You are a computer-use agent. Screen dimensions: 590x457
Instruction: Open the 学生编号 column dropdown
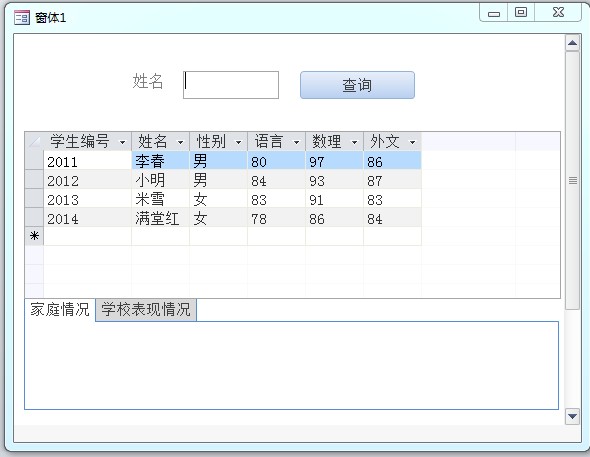122,142
